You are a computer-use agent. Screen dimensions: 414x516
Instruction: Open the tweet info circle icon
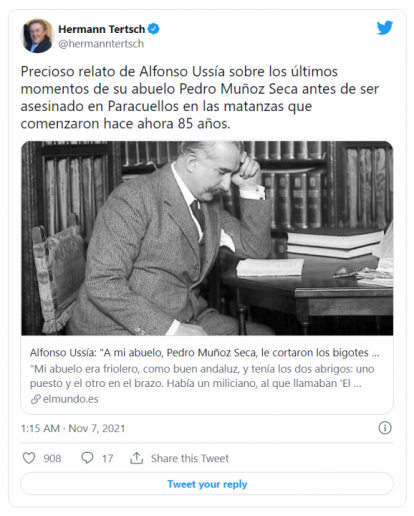(385, 428)
